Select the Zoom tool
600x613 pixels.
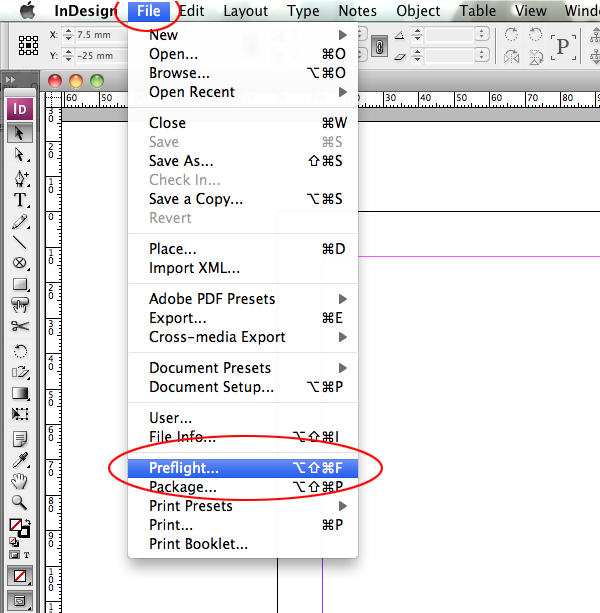point(20,502)
